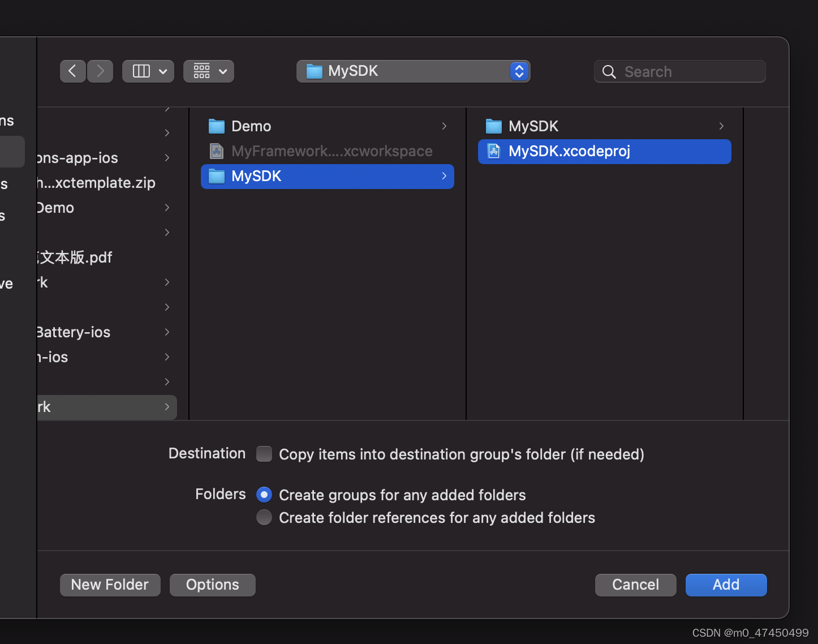Select the ons-app-ios row in left column
The image size is (818, 644).
[107, 158]
